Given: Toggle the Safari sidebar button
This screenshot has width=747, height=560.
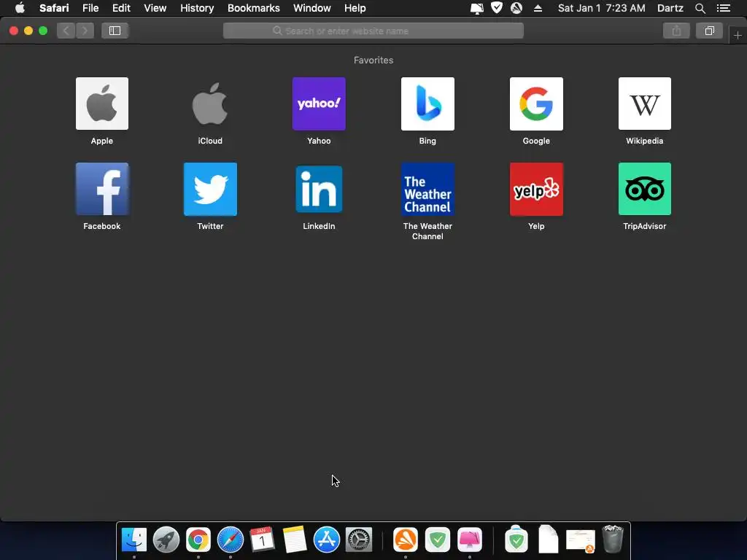Looking at the screenshot, I should coord(115,31).
